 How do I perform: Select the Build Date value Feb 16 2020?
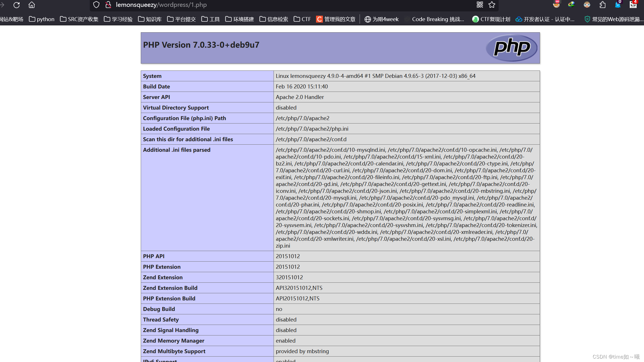(302, 86)
